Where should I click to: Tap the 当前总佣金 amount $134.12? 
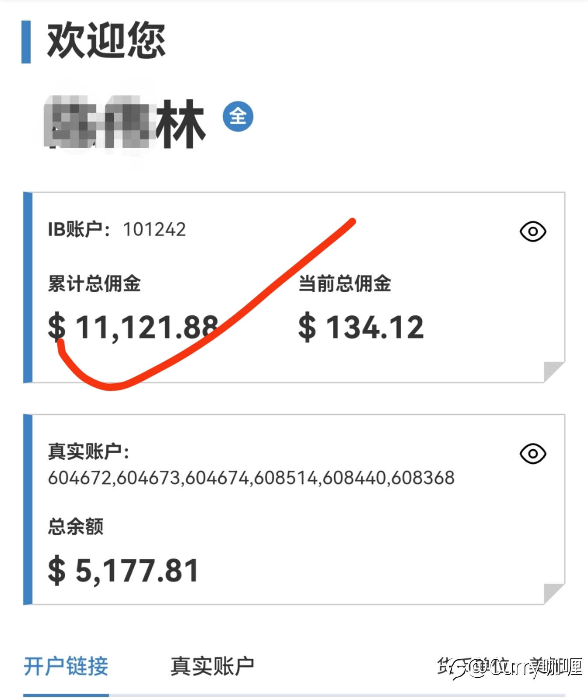pos(361,327)
